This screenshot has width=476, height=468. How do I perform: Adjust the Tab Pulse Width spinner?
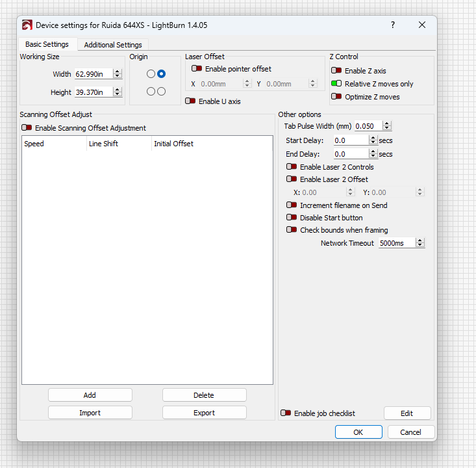[x=387, y=126]
